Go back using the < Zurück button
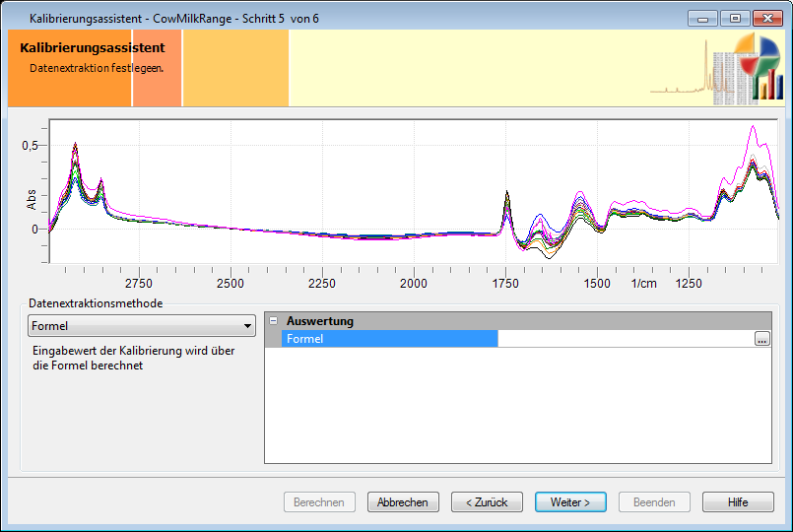Screen dimensions: 793x532 click(x=487, y=502)
